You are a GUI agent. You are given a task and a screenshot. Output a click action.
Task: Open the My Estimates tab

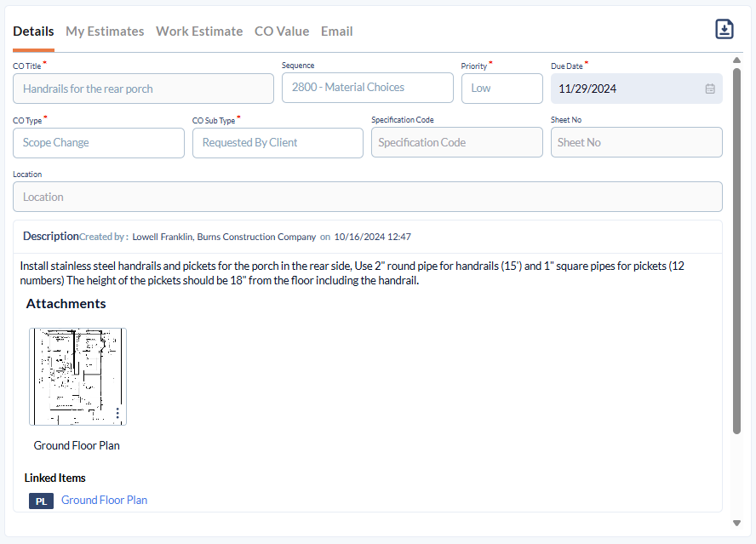tap(105, 31)
